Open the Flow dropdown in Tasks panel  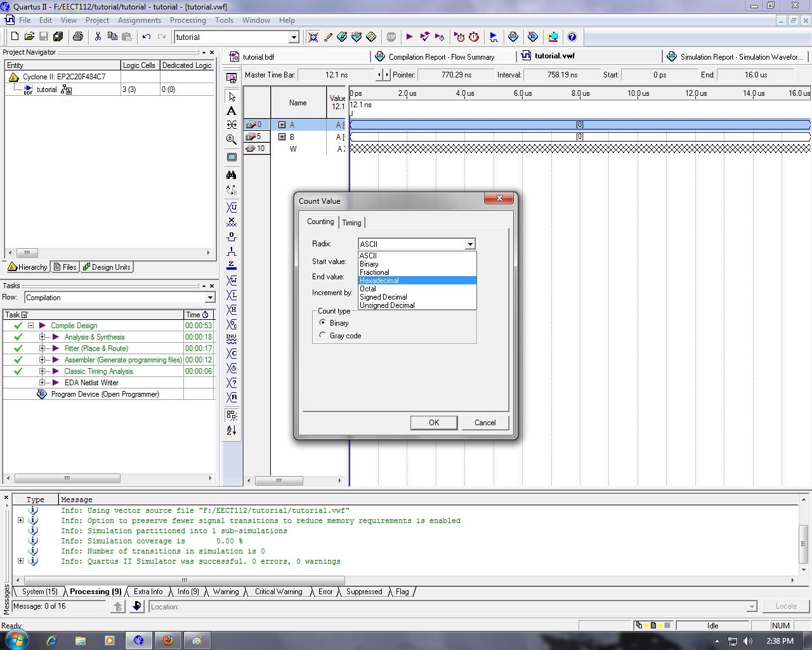pos(210,297)
